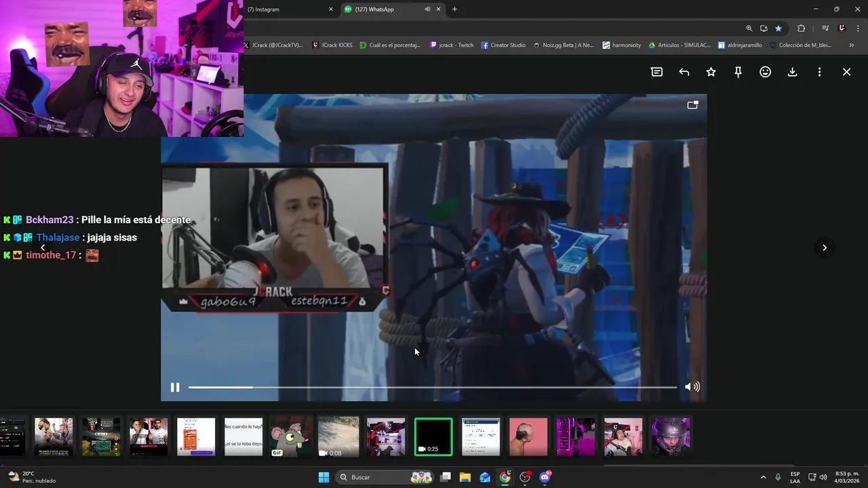Open a new browser tab
Viewport: 868px width, 488px height.
(x=454, y=9)
